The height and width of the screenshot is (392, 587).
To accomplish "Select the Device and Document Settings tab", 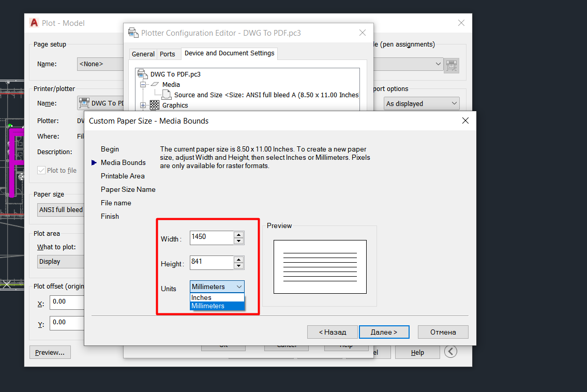I will (x=230, y=53).
